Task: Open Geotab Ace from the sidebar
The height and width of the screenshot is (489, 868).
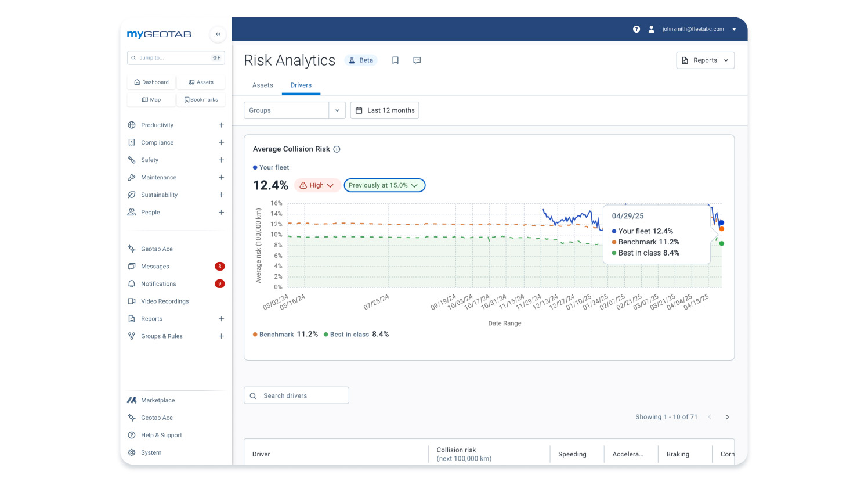Action: [x=157, y=249]
